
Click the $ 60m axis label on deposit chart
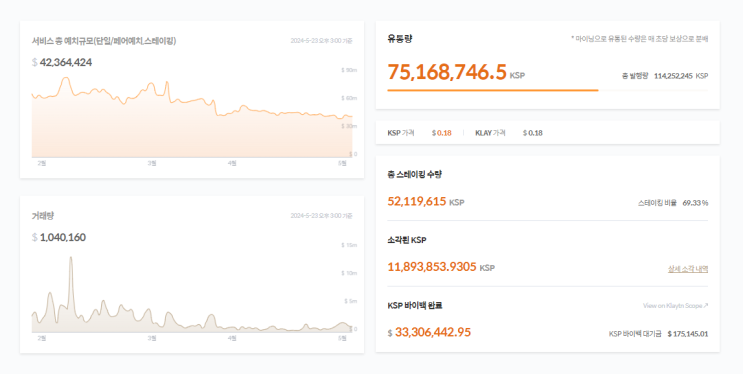(x=349, y=98)
